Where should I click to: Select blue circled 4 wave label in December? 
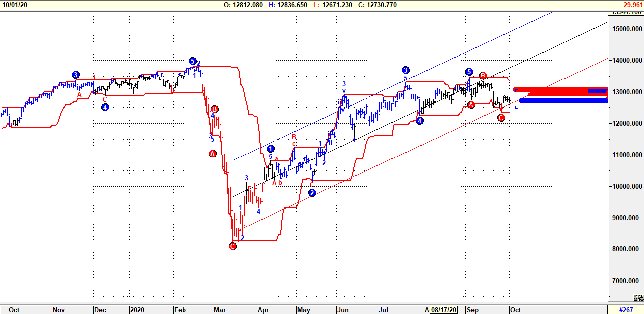105,107
